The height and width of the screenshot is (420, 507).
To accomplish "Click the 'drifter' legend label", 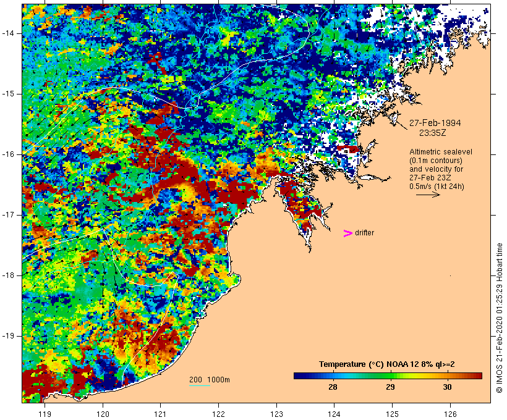I will tap(364, 233).
